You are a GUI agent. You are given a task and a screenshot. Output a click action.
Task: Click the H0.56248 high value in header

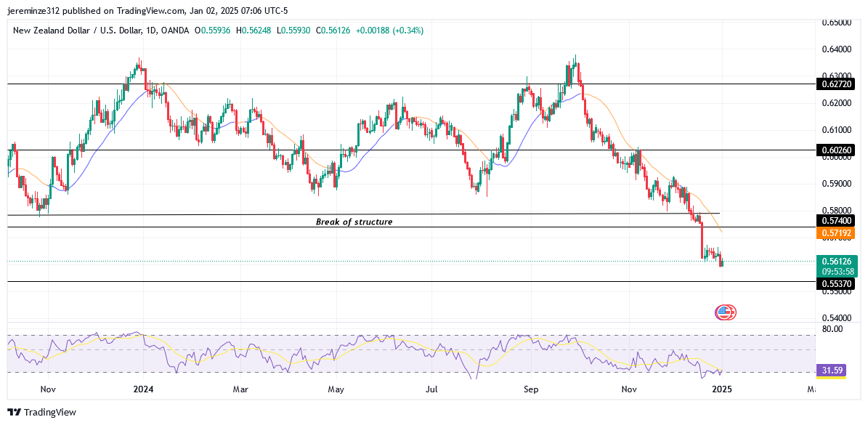pos(253,31)
